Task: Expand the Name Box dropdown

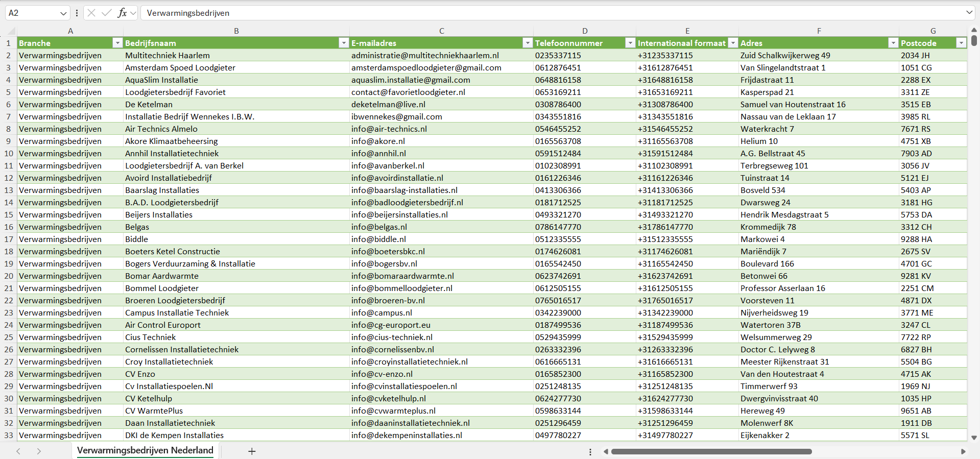Action: (63, 13)
